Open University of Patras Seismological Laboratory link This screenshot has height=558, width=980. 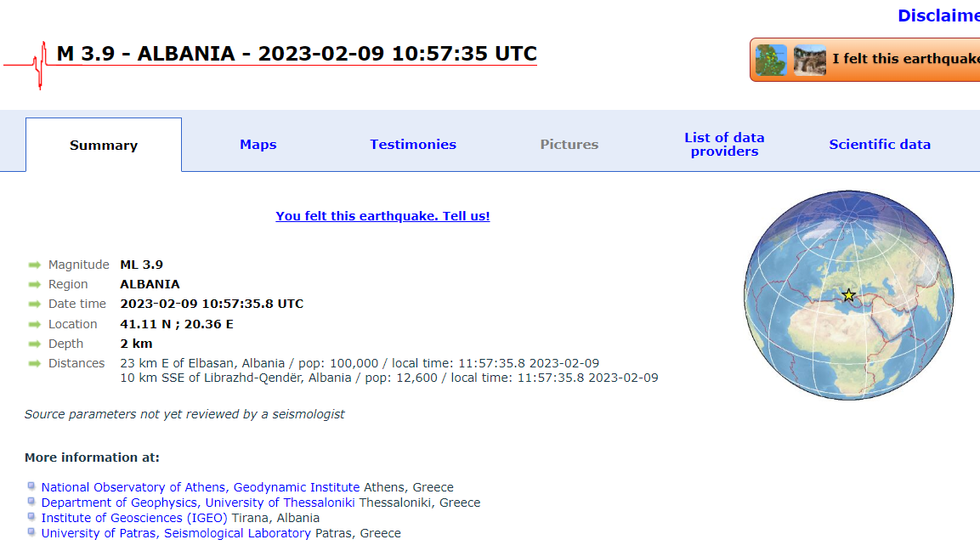pyautogui.click(x=176, y=534)
